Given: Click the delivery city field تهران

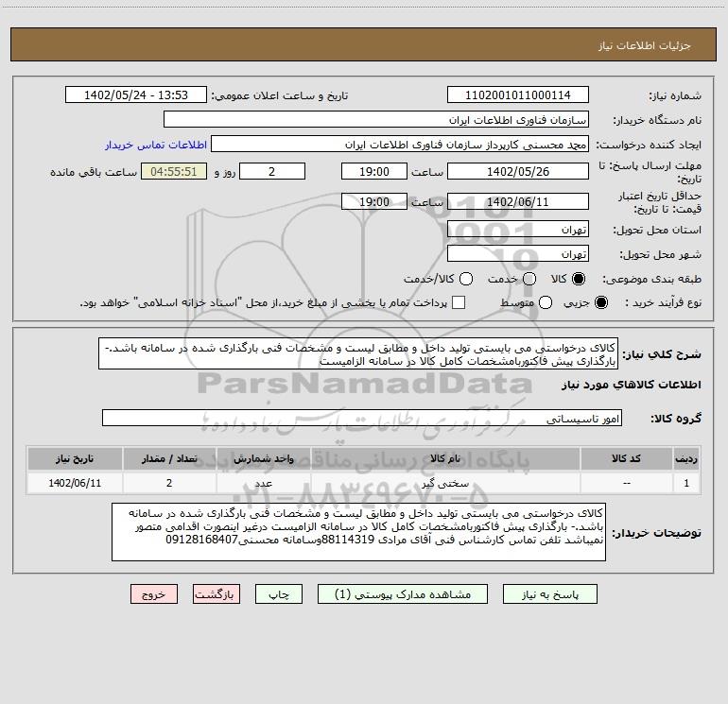Looking at the screenshot, I should tap(518, 254).
